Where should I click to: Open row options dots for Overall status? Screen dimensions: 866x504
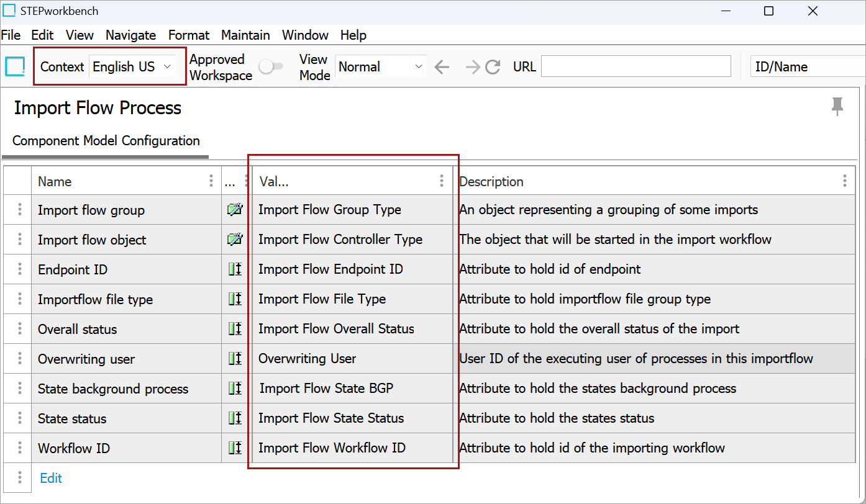tap(20, 329)
